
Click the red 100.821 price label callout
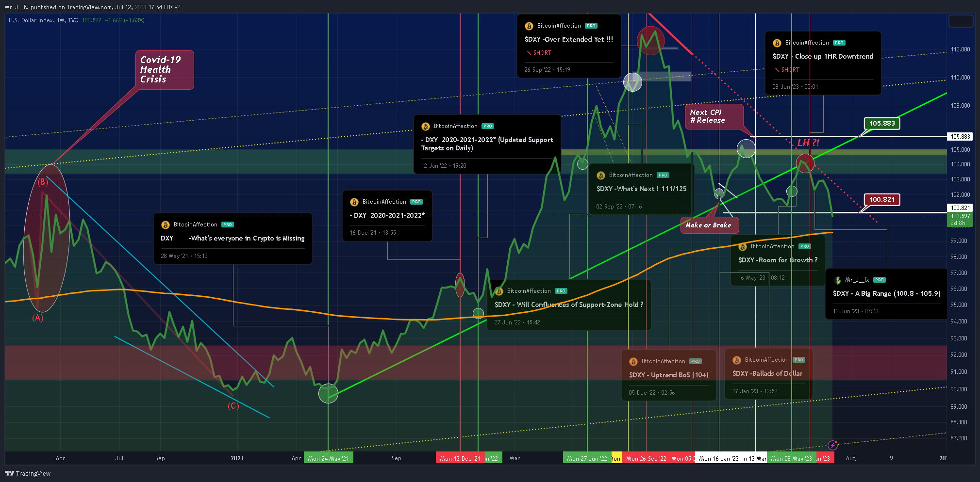click(882, 199)
